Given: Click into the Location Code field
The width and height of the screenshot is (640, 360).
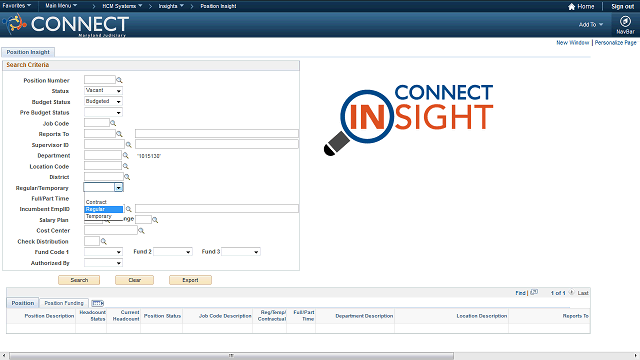Looking at the screenshot, I should pos(103,166).
